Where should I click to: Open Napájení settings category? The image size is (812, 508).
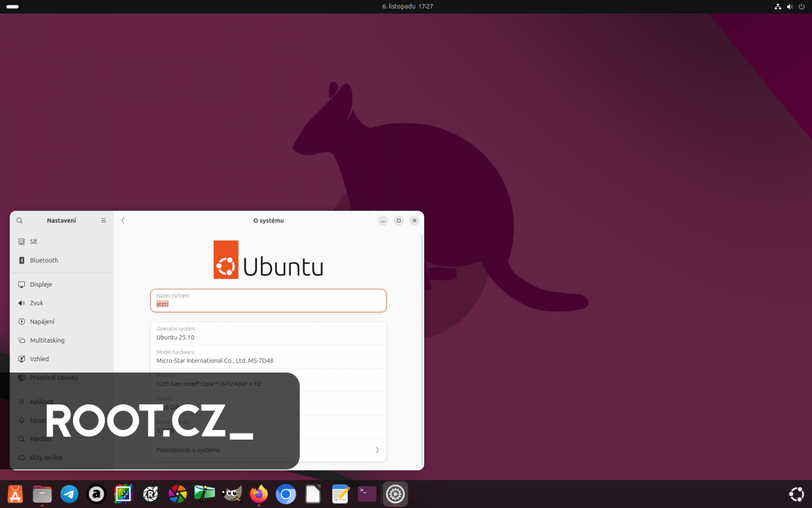click(x=61, y=322)
